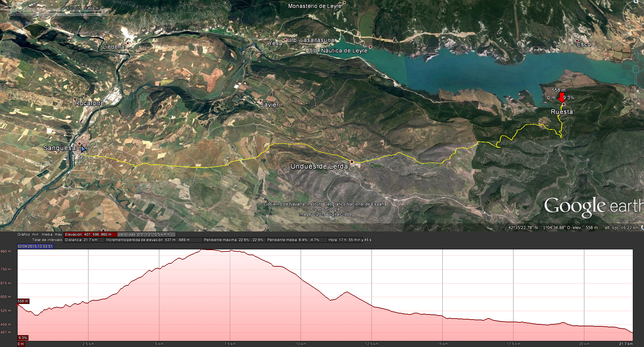Click the Rocaforte placemark dot
Screen dimensions: 644x347
75,99
